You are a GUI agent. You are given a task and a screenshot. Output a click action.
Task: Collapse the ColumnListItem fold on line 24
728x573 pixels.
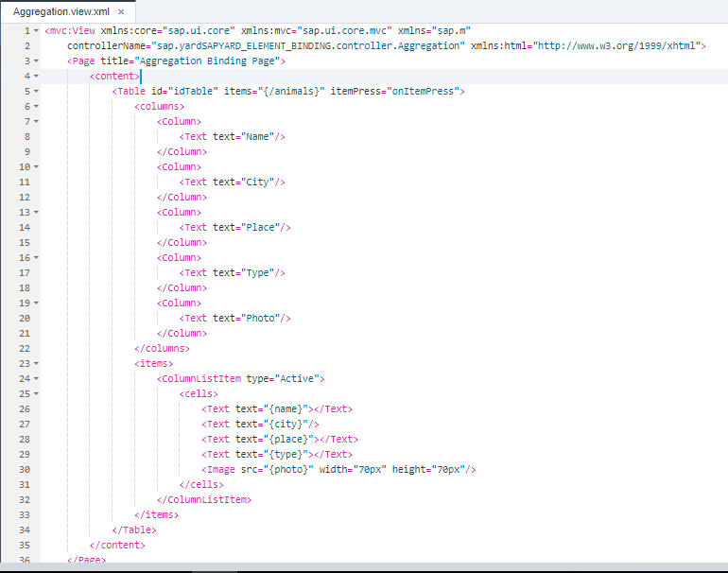(x=36, y=379)
